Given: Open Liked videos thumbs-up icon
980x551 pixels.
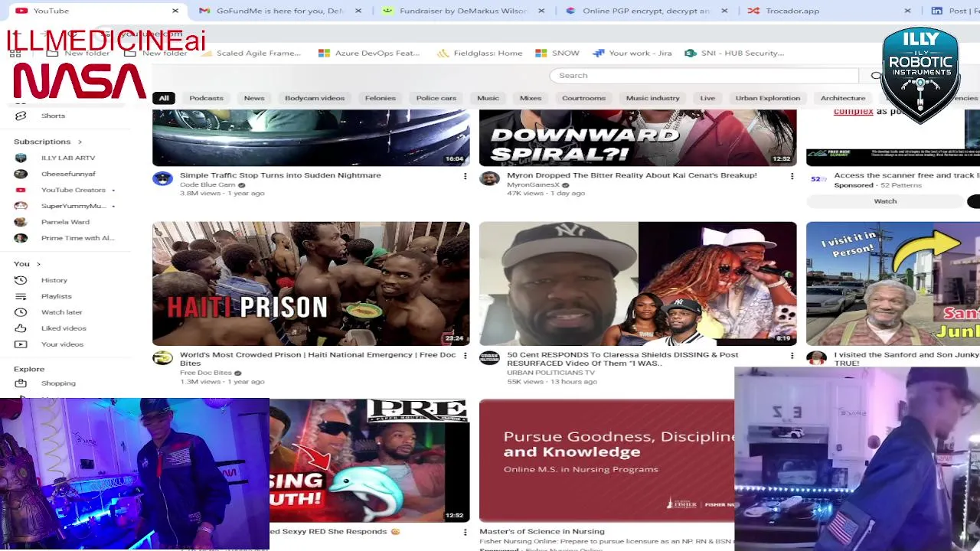Looking at the screenshot, I should click(x=21, y=328).
